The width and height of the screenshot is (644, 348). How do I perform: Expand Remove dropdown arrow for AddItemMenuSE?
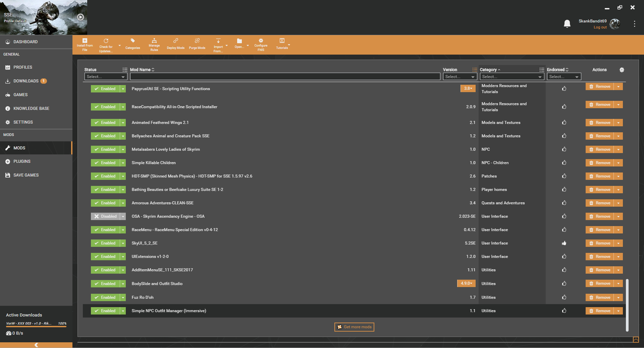tap(619, 270)
